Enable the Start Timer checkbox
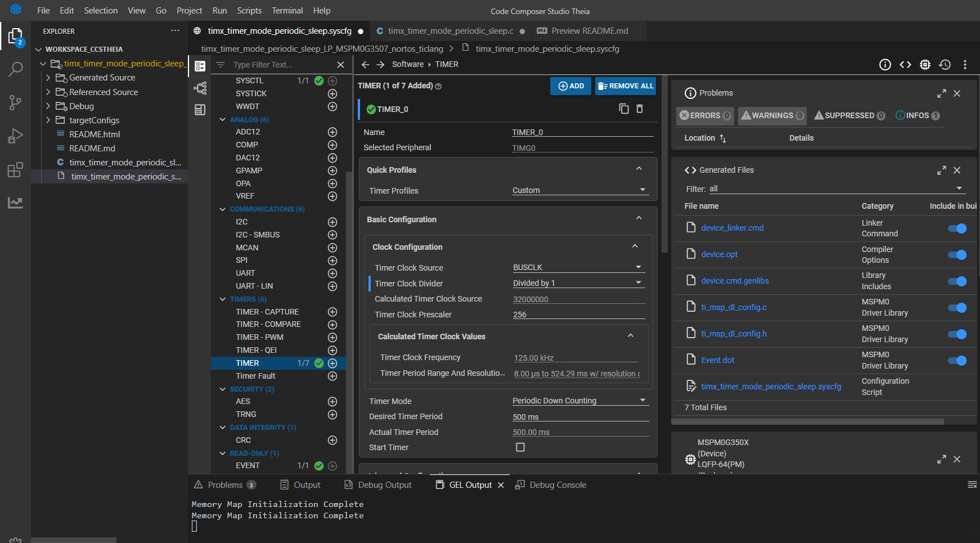 tap(520, 447)
